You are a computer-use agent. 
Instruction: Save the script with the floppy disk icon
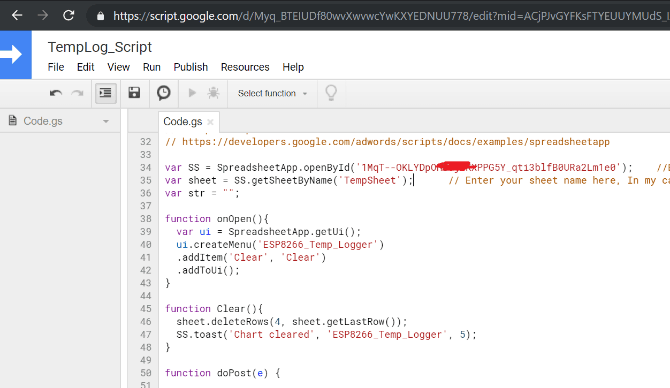pyautogui.click(x=134, y=93)
